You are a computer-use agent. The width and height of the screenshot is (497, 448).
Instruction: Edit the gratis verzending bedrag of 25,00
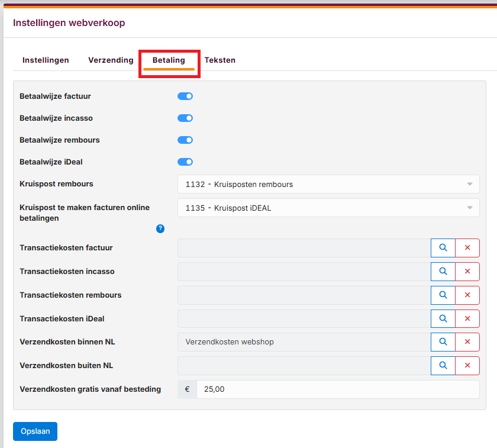pyautogui.click(x=337, y=389)
